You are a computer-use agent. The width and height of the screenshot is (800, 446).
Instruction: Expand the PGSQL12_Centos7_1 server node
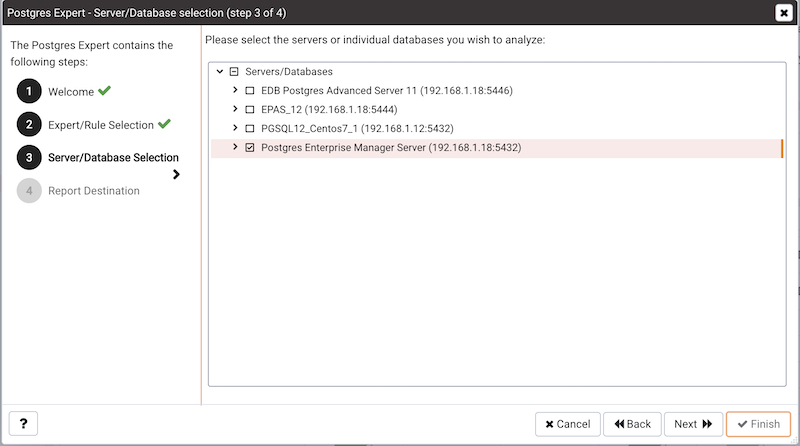pos(235,128)
